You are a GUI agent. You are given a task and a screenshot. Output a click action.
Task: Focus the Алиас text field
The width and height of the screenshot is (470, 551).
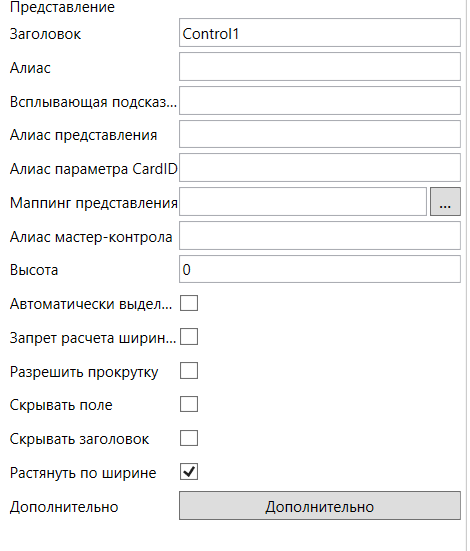click(x=320, y=67)
